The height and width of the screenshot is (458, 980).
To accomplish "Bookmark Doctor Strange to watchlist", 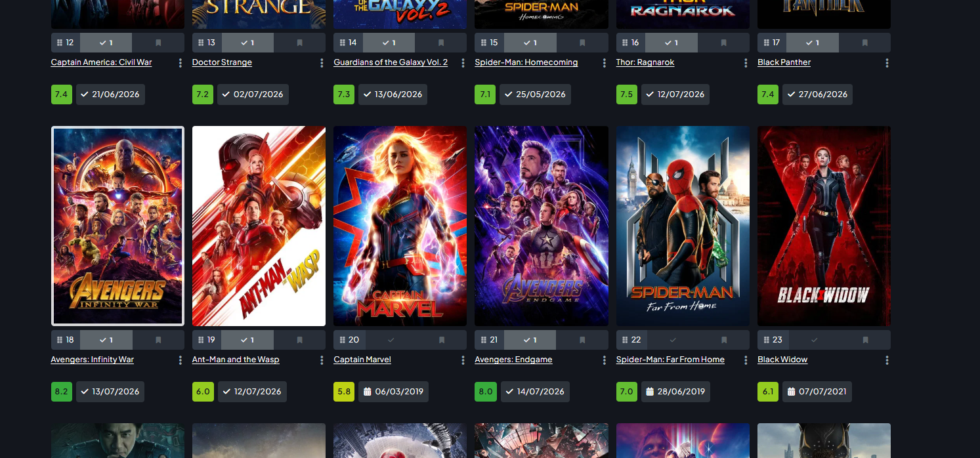I will pyautogui.click(x=299, y=43).
